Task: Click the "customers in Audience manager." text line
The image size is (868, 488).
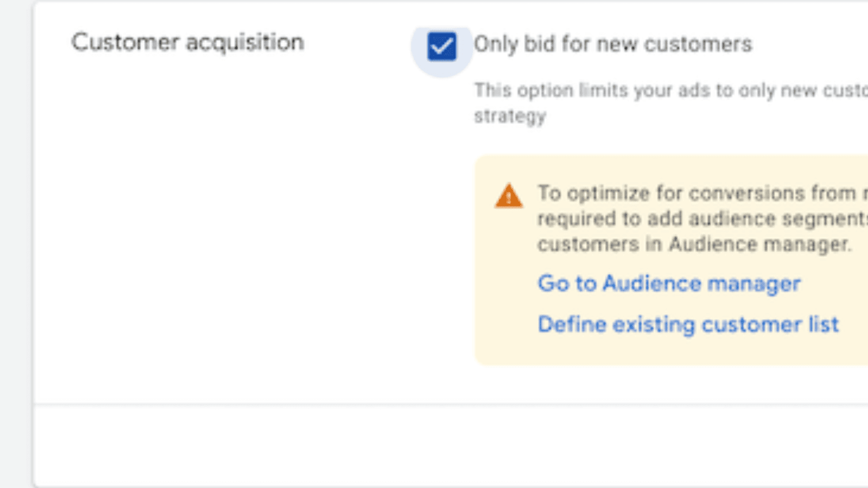Action: (x=694, y=245)
